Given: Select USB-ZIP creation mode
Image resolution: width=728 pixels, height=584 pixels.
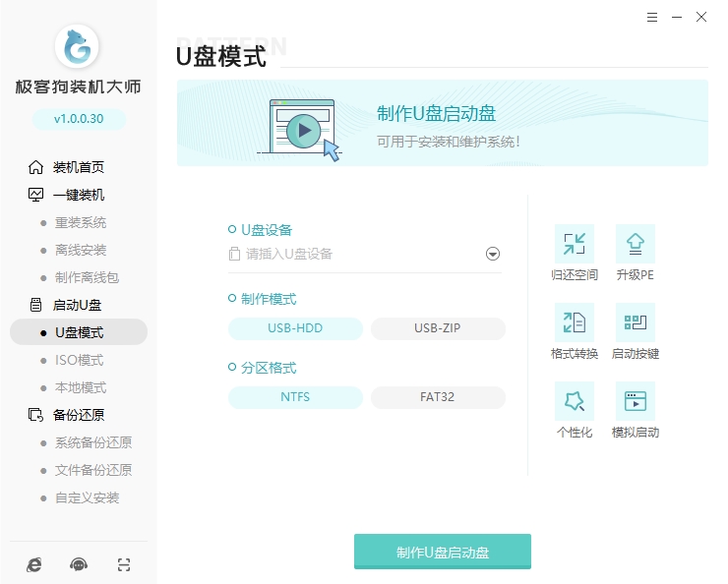Looking at the screenshot, I should (438, 328).
